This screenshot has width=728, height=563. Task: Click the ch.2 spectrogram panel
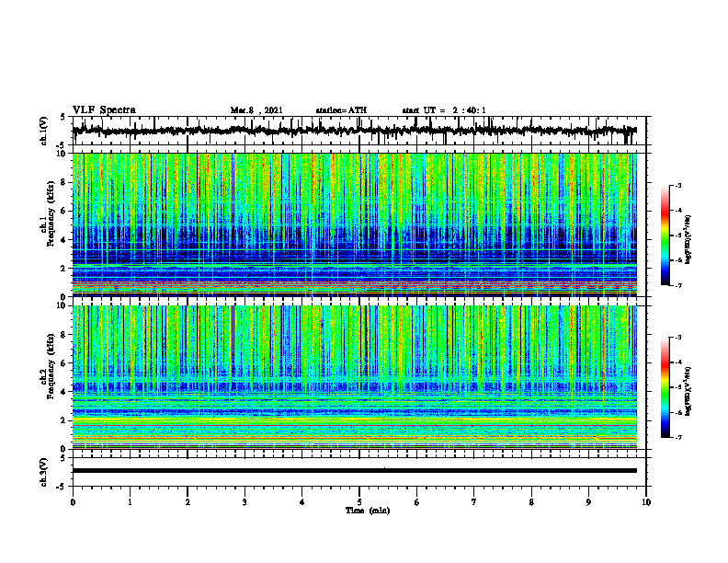[x=354, y=377]
